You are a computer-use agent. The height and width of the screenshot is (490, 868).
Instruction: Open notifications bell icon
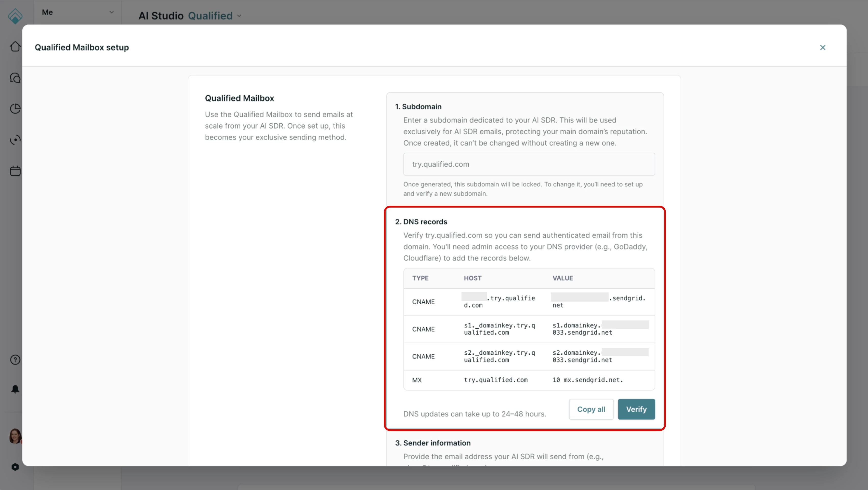pyautogui.click(x=15, y=389)
